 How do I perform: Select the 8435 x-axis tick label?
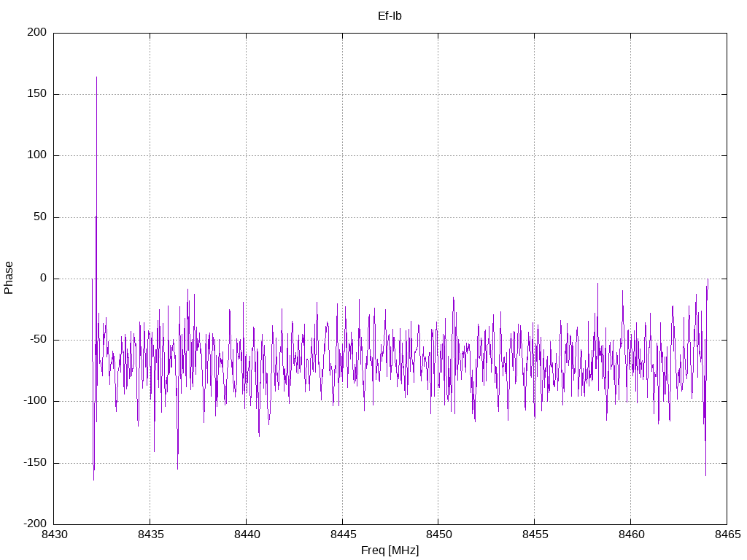(x=150, y=535)
